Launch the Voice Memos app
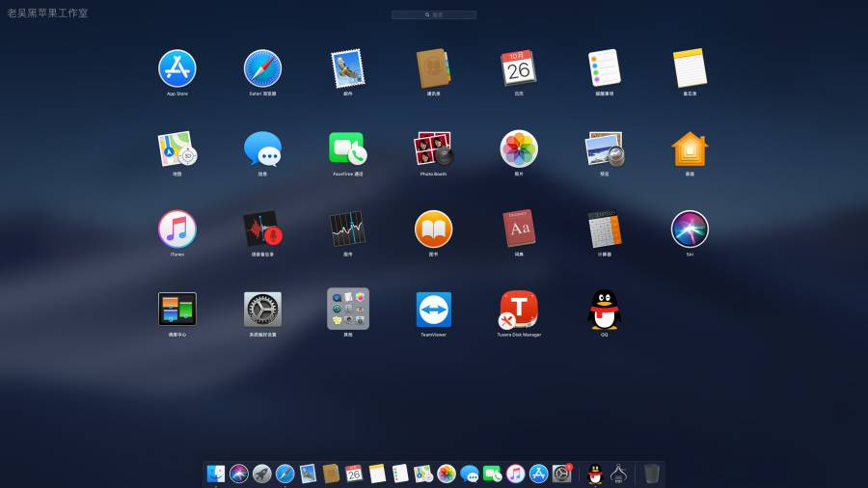 coord(262,229)
